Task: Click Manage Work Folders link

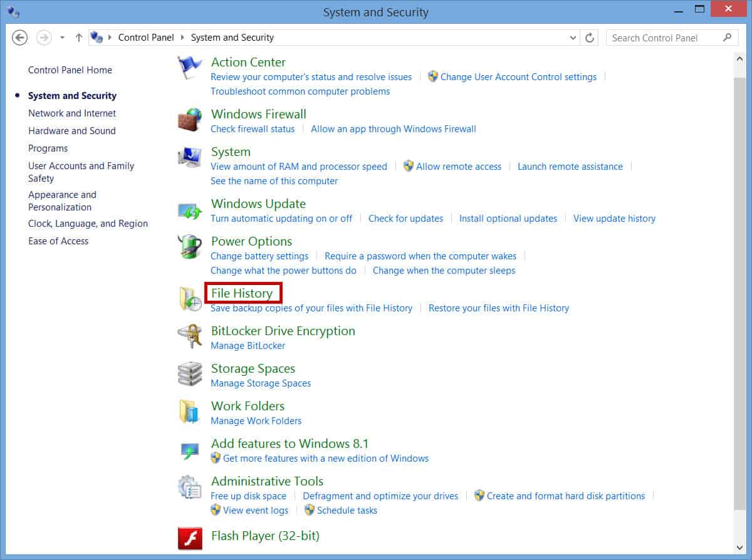Action: (x=256, y=421)
